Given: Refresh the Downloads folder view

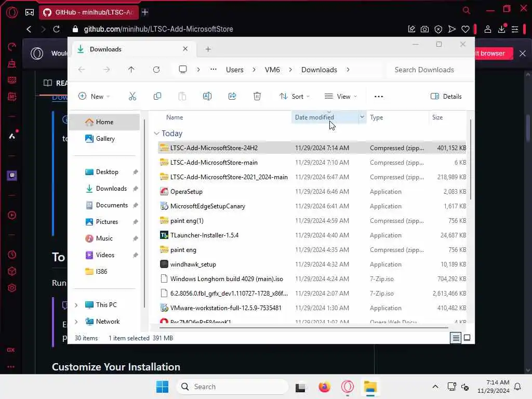Looking at the screenshot, I should click(x=156, y=70).
